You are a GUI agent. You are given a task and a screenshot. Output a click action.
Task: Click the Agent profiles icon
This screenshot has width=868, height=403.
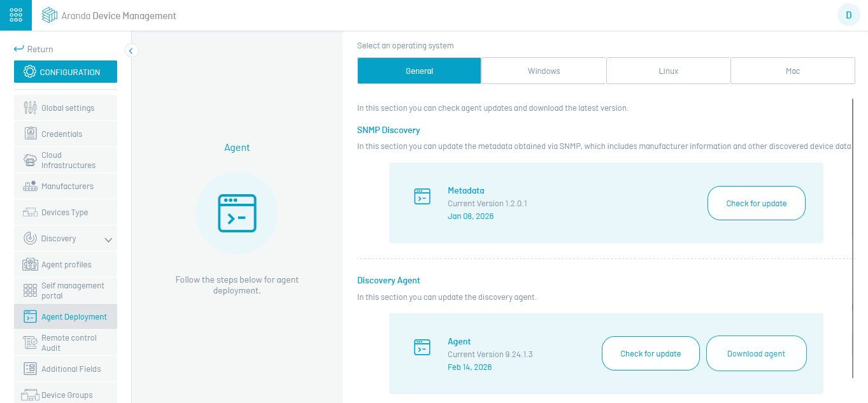(30, 265)
